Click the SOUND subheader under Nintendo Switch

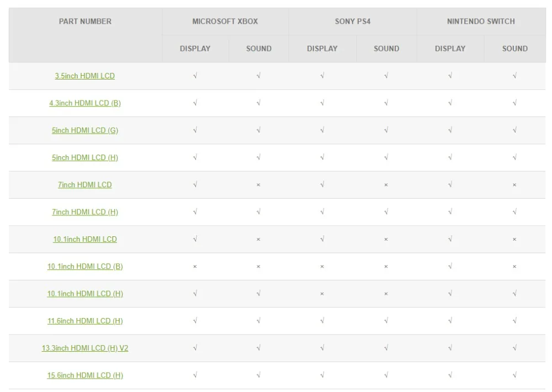[514, 49]
